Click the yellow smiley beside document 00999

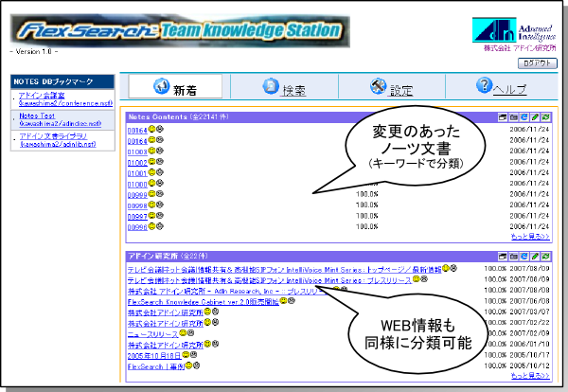pyautogui.click(x=151, y=194)
